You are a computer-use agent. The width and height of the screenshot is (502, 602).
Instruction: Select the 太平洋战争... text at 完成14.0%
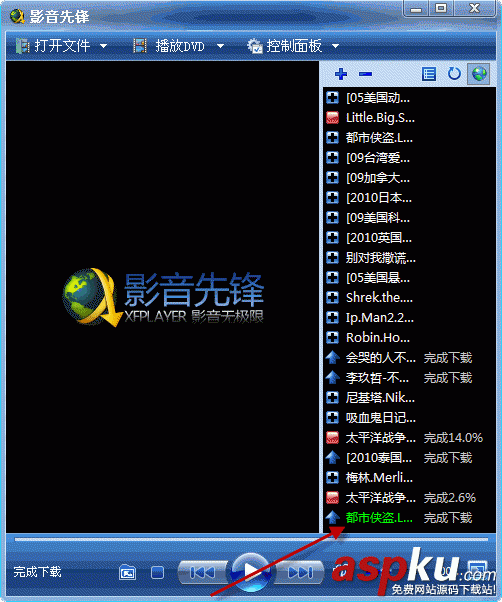(x=380, y=438)
